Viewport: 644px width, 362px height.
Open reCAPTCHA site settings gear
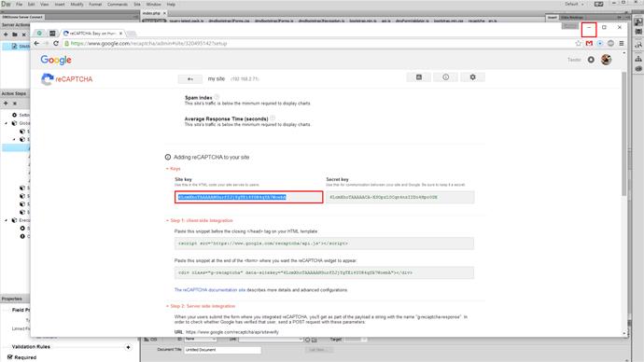[472, 77]
